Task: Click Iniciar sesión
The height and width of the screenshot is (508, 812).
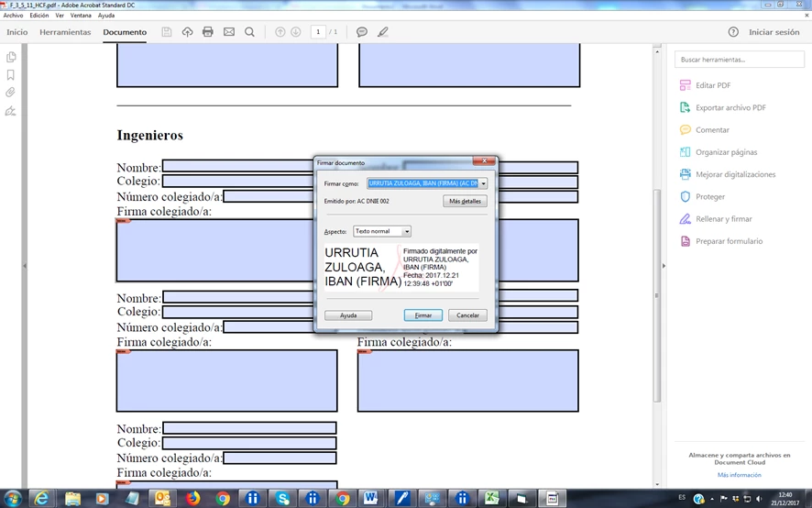Action: pyautogui.click(x=774, y=32)
